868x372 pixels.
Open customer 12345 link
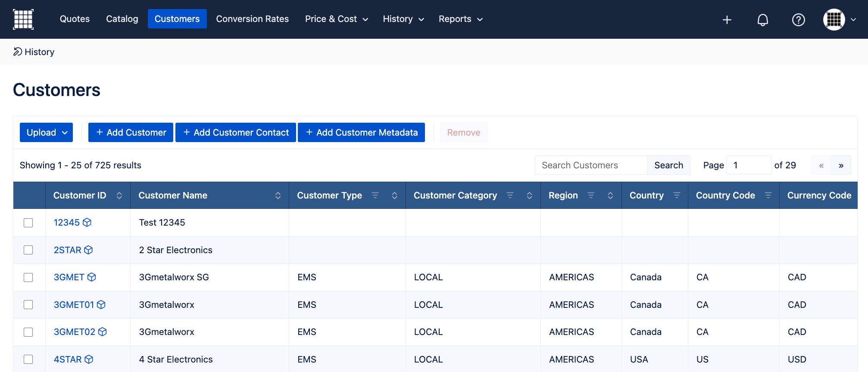coord(67,223)
